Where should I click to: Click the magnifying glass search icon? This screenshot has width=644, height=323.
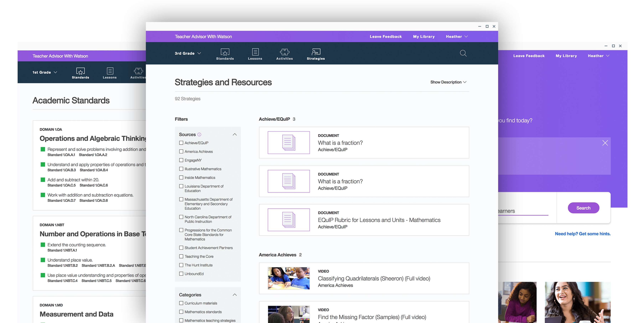pos(463,53)
